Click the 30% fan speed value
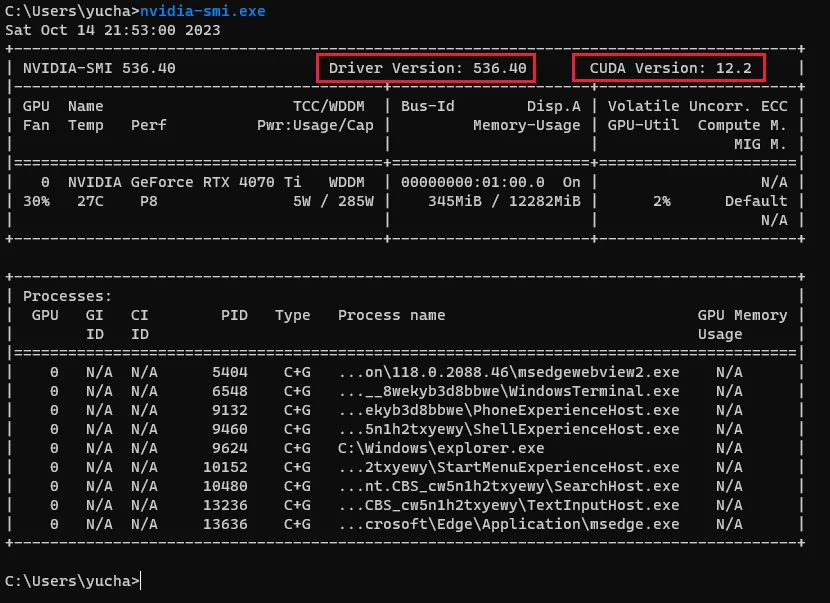 point(36,201)
